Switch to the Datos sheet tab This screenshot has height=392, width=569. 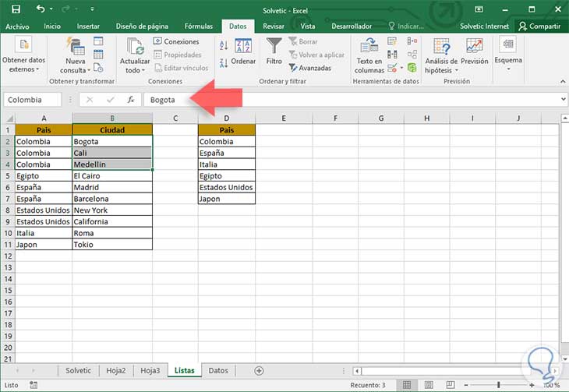(x=218, y=371)
